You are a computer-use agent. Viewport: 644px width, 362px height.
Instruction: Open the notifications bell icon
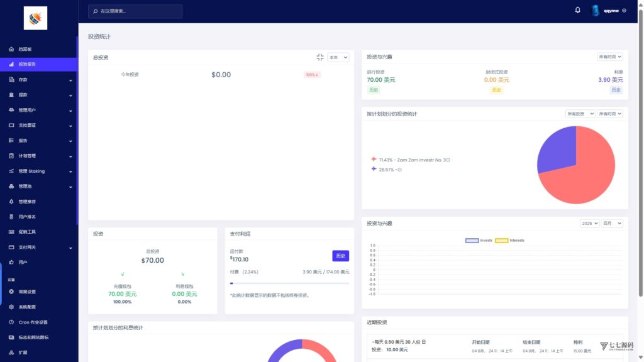577,10
